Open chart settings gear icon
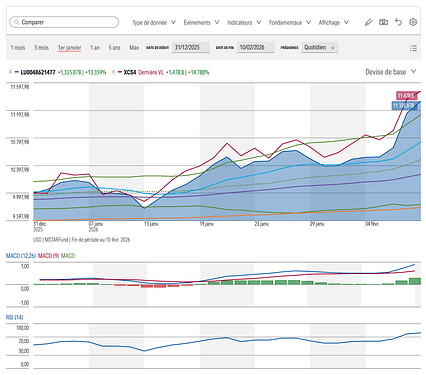Image resolution: width=426 pixels, height=375 pixels. (413, 22)
